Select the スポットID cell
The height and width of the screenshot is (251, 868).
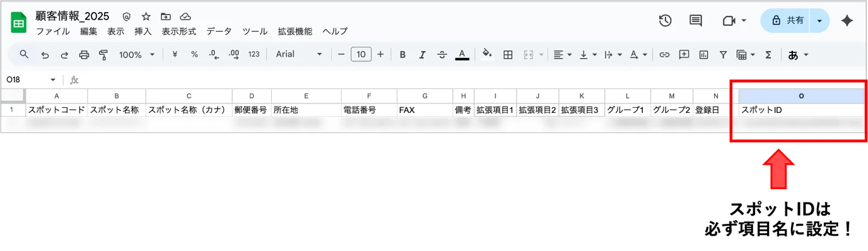click(x=801, y=110)
